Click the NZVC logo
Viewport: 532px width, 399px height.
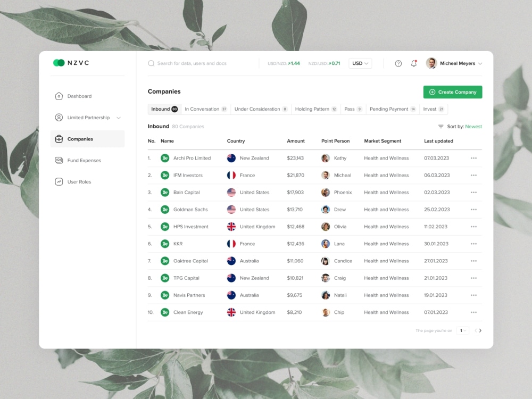click(x=71, y=63)
